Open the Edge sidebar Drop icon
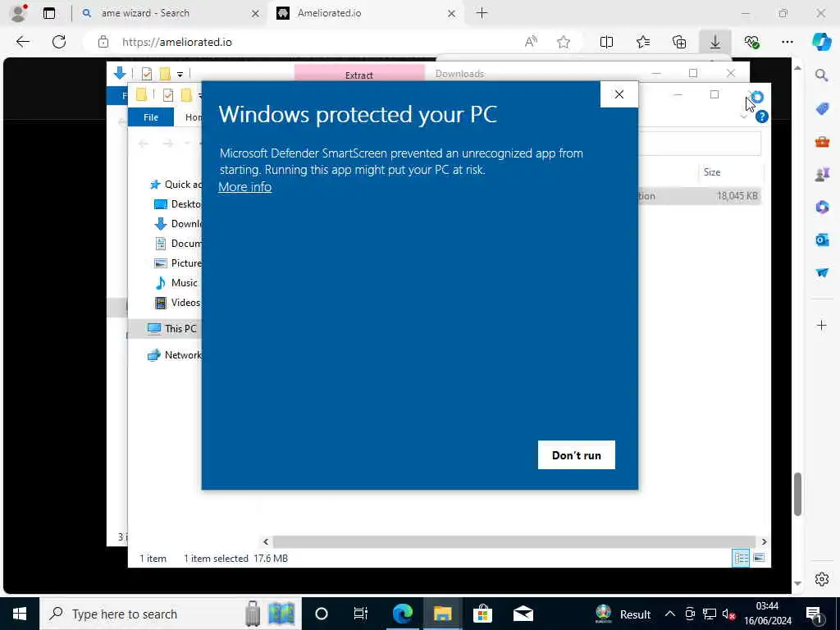Viewport: 840px width, 630px height. click(x=822, y=272)
